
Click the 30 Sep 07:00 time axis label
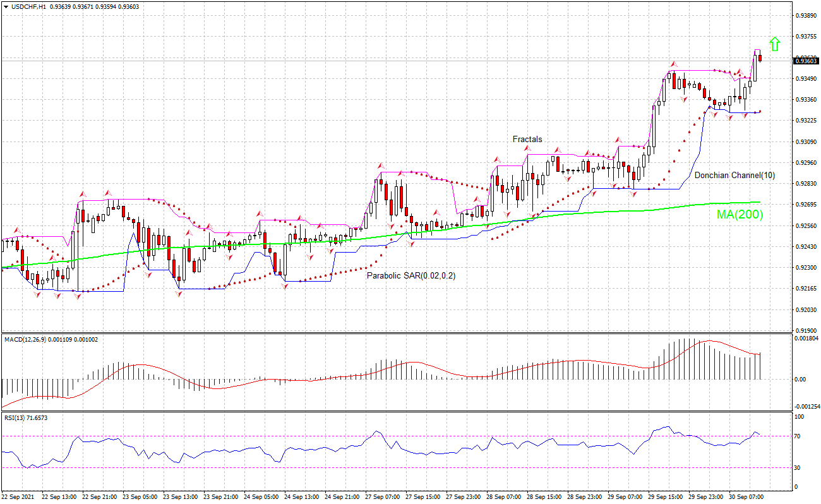(745, 497)
